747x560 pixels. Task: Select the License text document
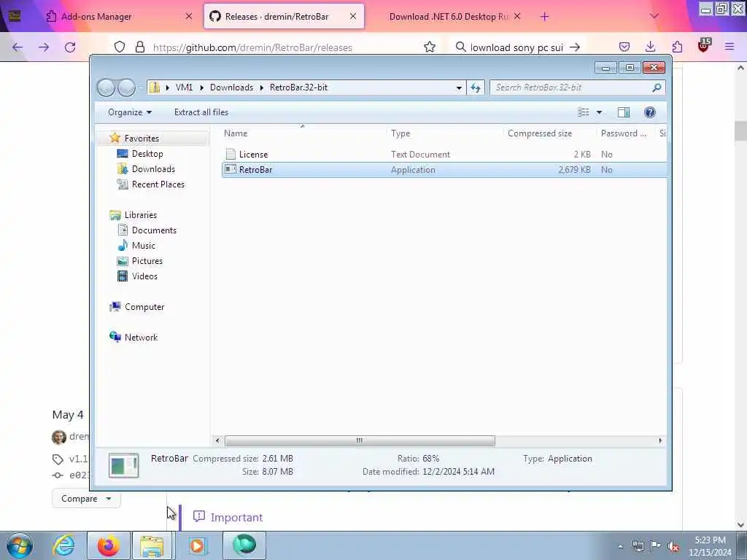444,155
